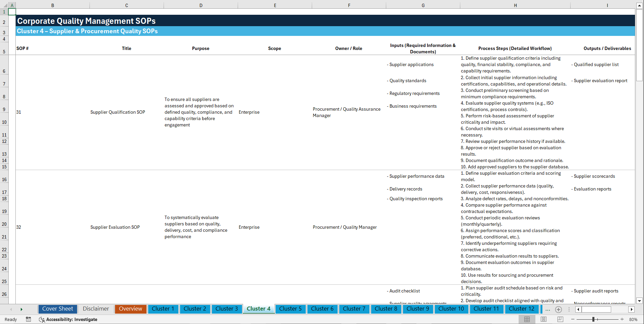Screen dimensions: 644x324
Task: Select column E header
Action: point(275,5)
